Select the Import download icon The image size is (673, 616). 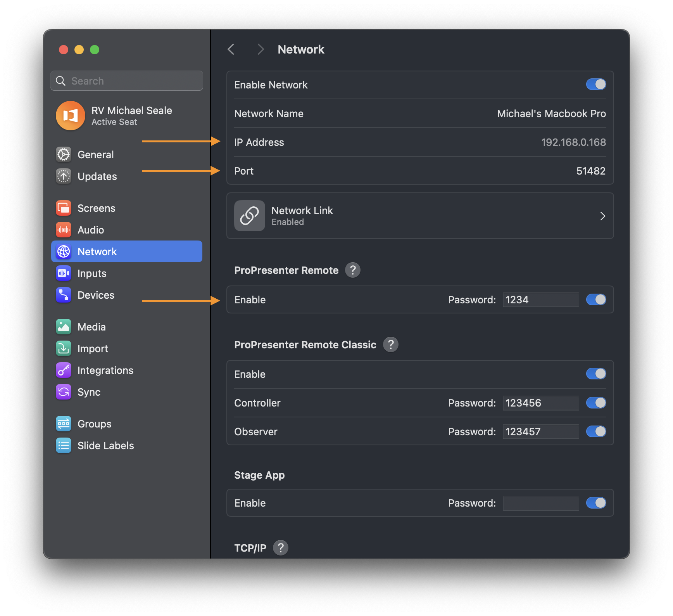(x=64, y=348)
